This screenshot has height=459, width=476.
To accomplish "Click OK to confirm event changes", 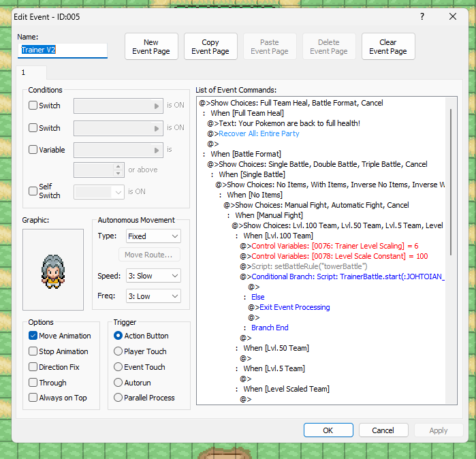I will (328, 430).
